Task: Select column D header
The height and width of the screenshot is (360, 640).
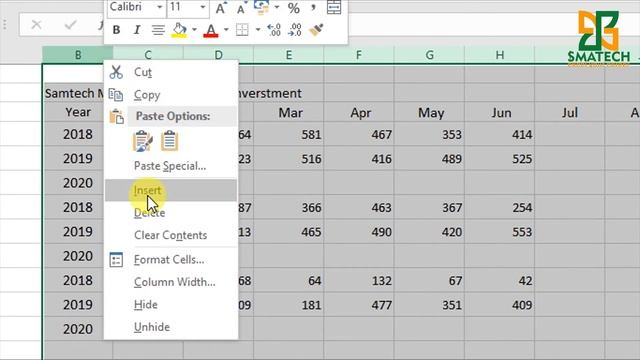Action: pyautogui.click(x=218, y=55)
